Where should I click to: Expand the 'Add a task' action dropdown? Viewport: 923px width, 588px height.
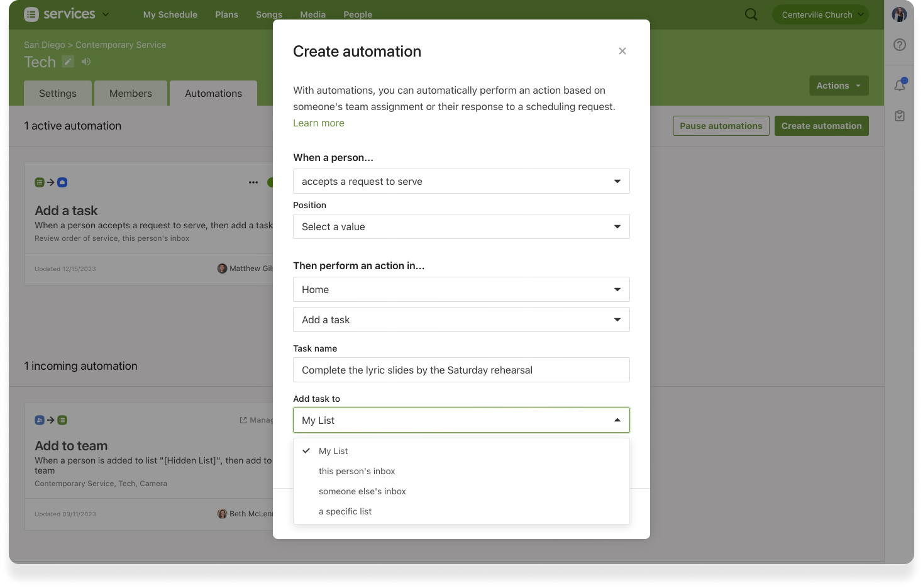461,319
